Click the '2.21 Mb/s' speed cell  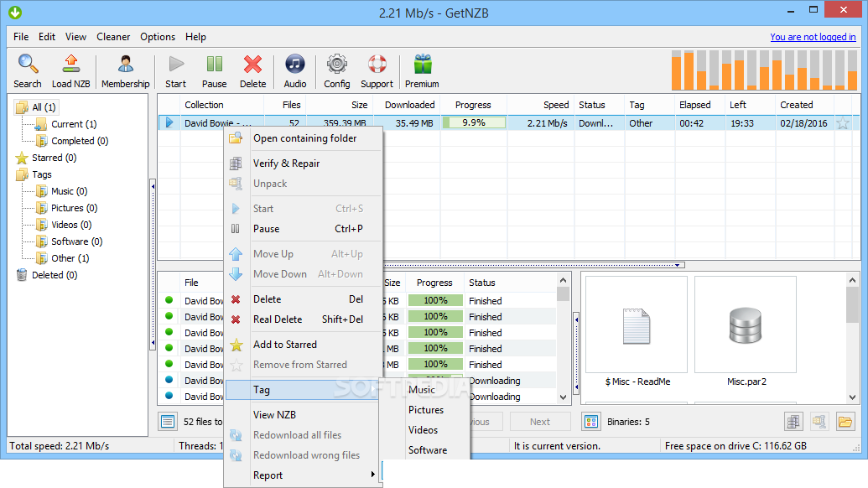[540, 123]
